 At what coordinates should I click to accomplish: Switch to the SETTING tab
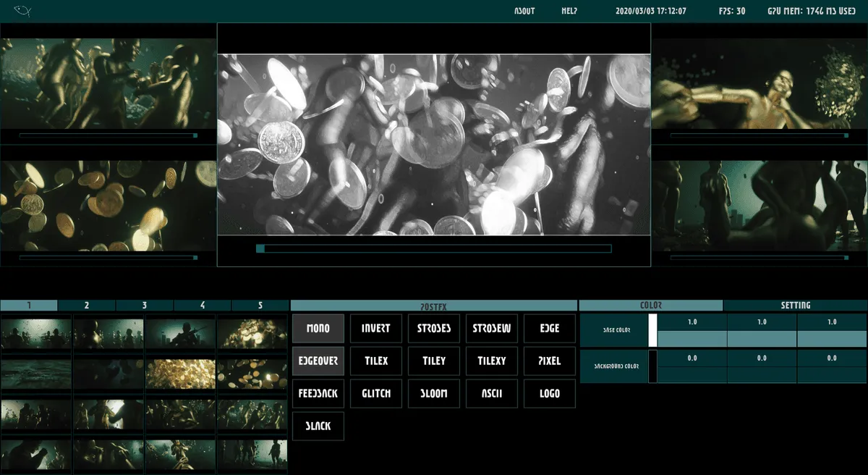click(795, 306)
